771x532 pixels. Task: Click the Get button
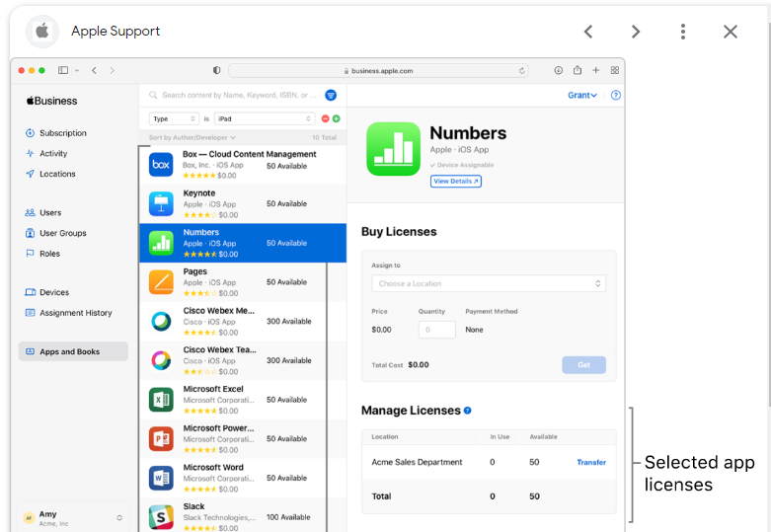point(583,365)
